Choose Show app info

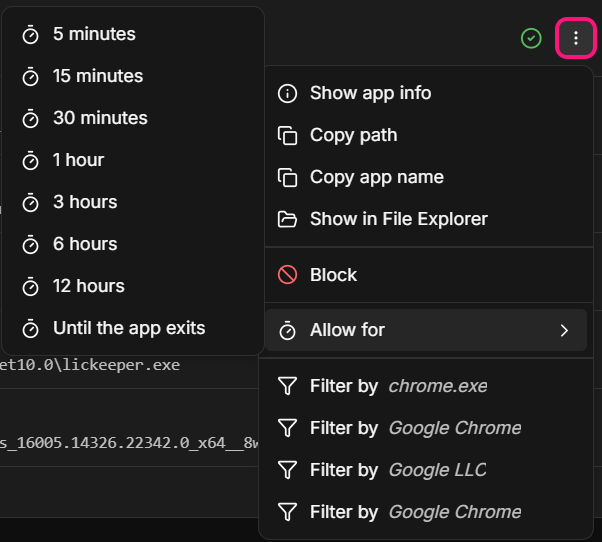(426, 93)
